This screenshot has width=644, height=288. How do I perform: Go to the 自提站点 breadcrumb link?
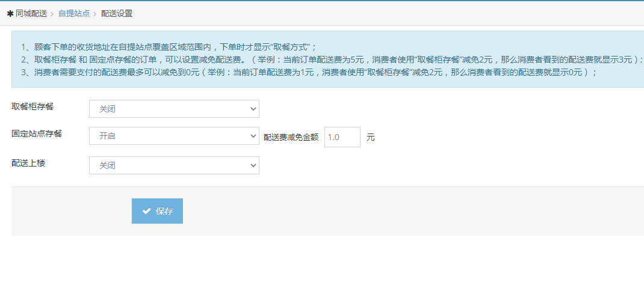coord(74,13)
